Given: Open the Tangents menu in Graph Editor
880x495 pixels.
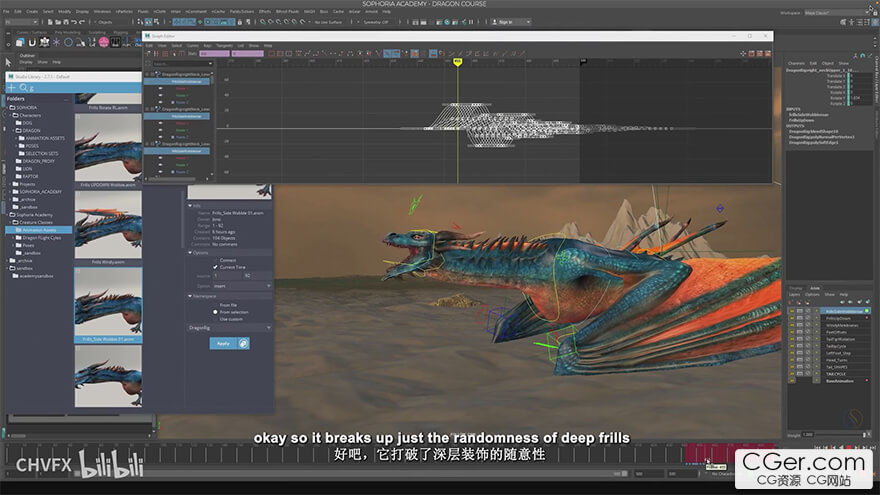Looking at the screenshot, I should click(224, 45).
